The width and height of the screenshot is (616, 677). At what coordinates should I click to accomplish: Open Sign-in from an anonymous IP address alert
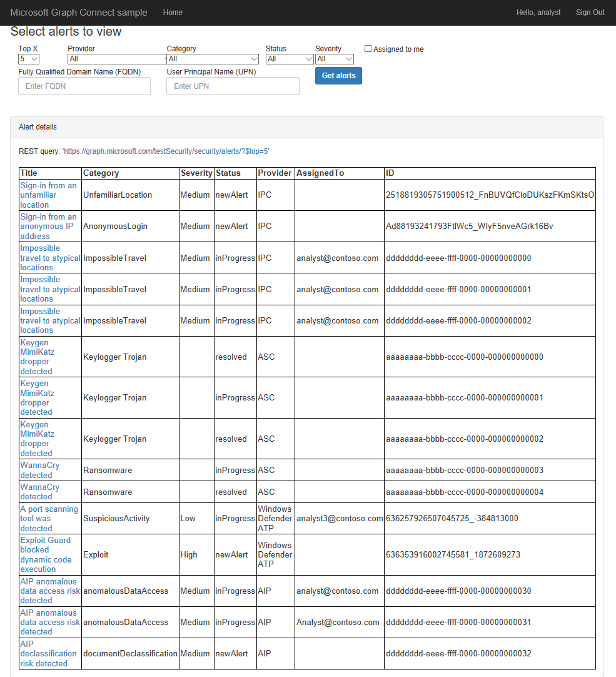[48, 227]
